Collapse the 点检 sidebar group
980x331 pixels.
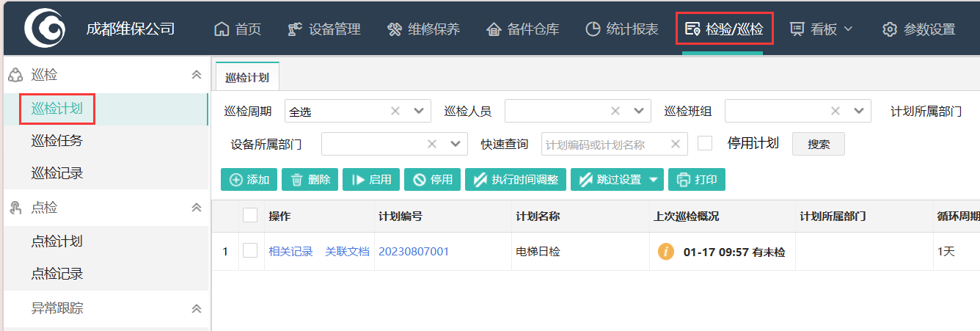click(197, 208)
